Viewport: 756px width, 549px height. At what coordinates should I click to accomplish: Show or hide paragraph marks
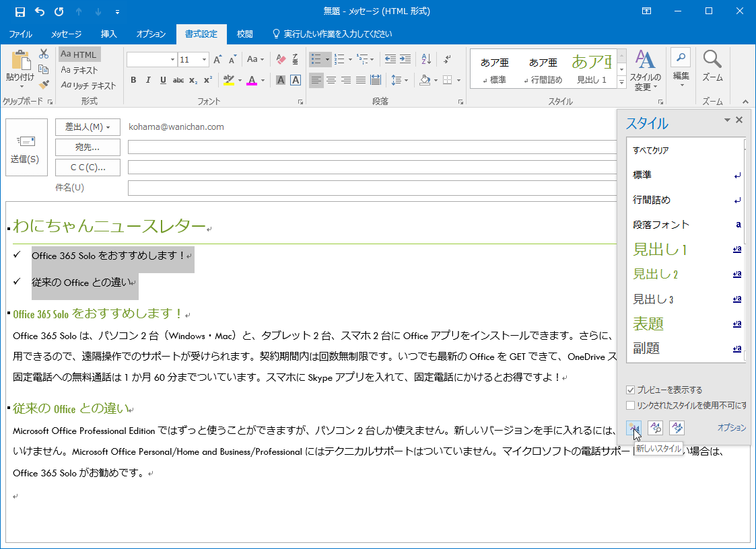(x=448, y=59)
